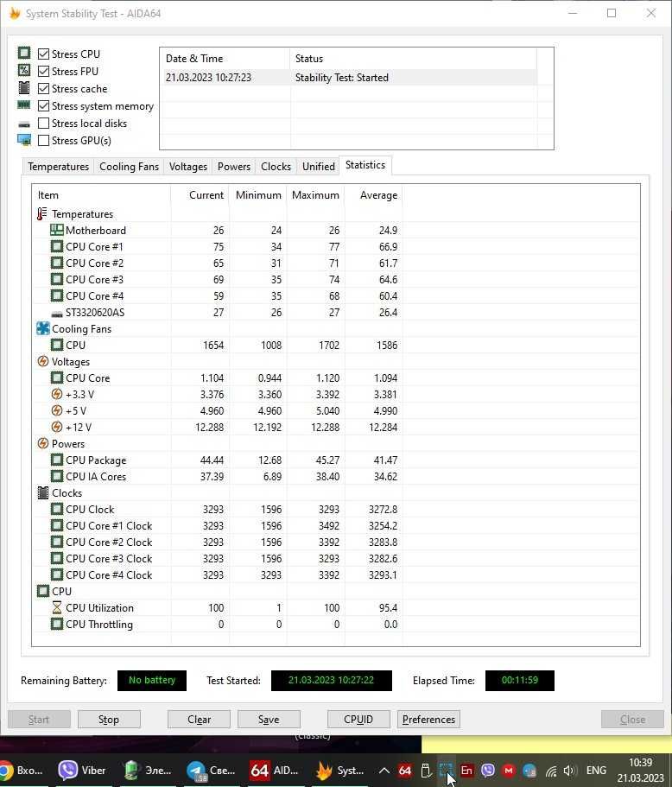
Task: Select the Statistics tab
Action: coord(365,165)
